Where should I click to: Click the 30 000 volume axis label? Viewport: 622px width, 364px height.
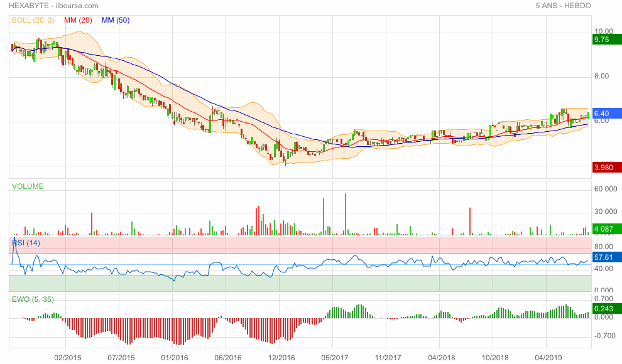(606, 211)
